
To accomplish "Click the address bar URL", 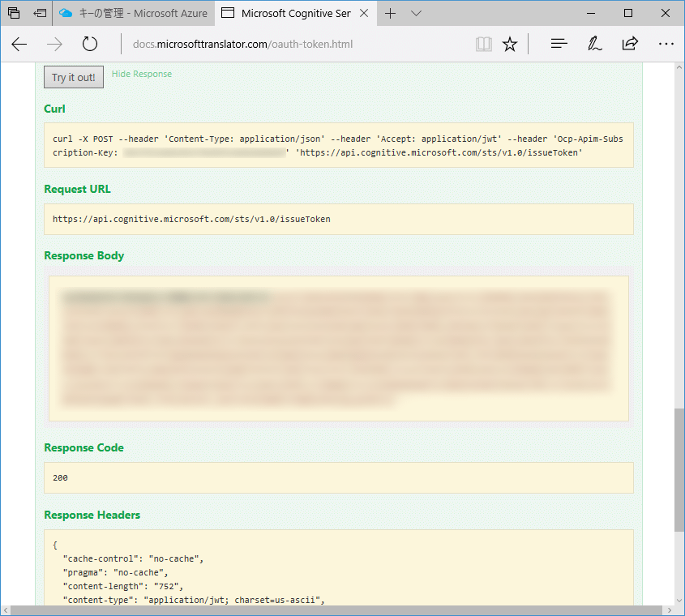I will (x=242, y=44).
